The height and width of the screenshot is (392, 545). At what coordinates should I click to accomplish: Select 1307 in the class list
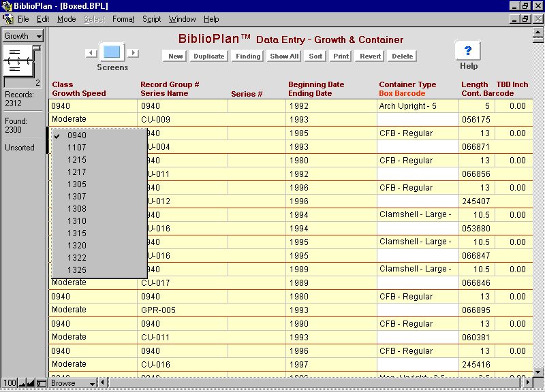pos(99,197)
